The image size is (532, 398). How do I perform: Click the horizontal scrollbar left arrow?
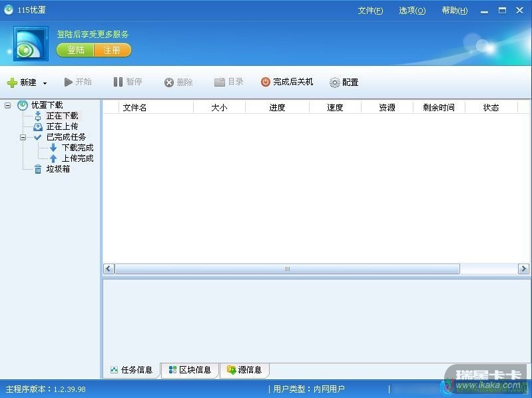109,269
